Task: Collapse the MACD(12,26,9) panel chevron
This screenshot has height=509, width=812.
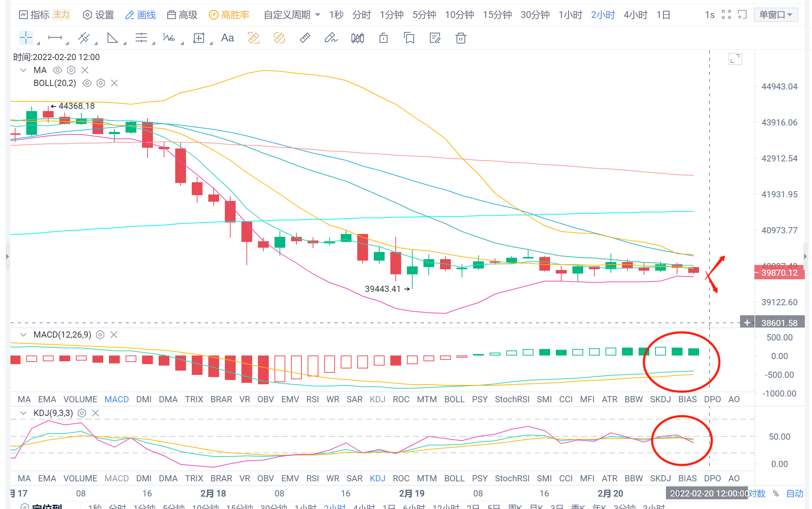Action: [x=23, y=335]
